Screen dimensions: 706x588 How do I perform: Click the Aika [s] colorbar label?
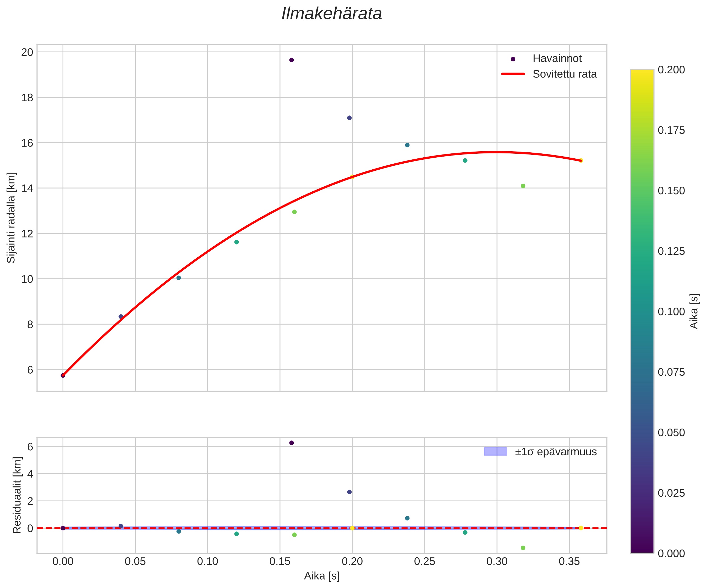694,312
